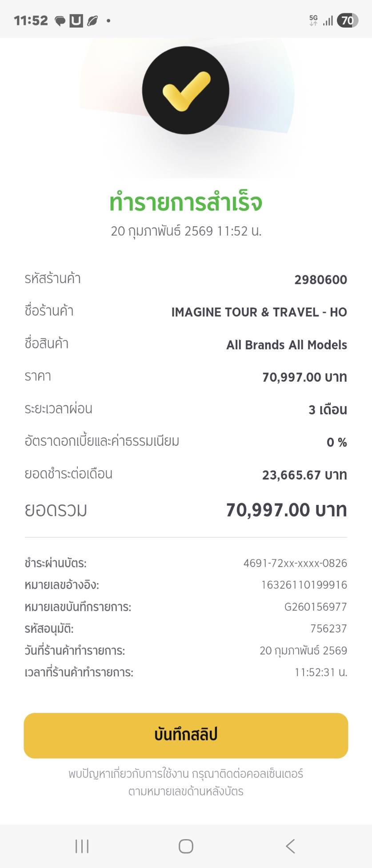Screen dimensions: 372x868
Task: Tap the large ยอดรวม total amount
Action: [x=286, y=510]
